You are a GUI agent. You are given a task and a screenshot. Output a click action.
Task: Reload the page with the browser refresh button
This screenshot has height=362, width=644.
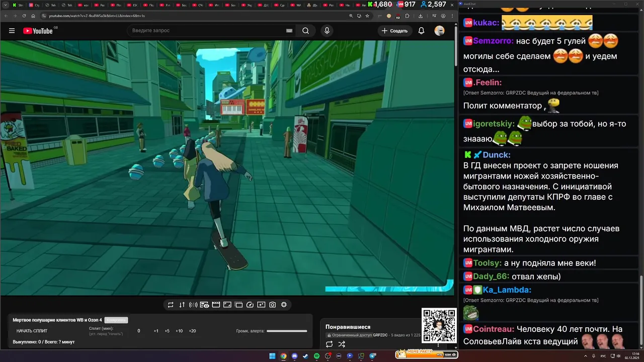pyautogui.click(x=24, y=16)
